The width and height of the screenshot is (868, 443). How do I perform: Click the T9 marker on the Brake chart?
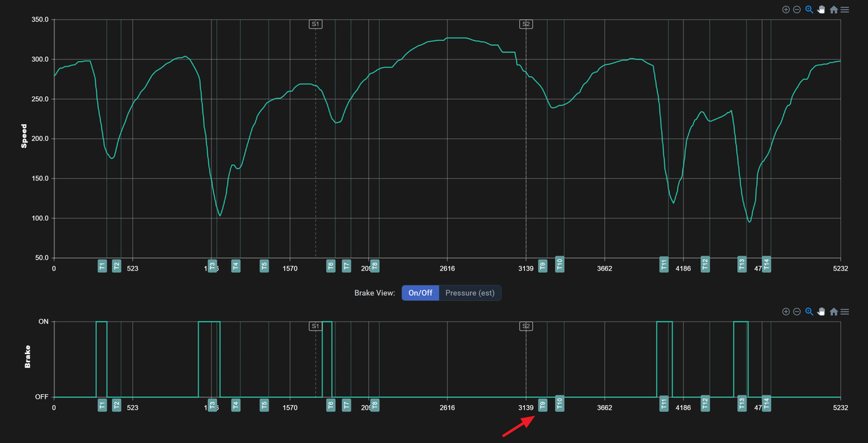click(542, 405)
